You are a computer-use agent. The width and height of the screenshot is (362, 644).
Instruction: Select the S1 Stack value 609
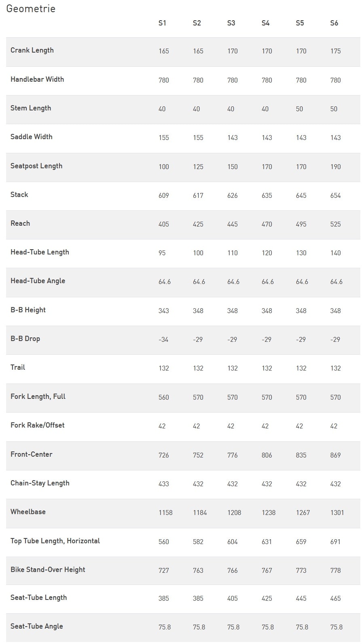(164, 195)
